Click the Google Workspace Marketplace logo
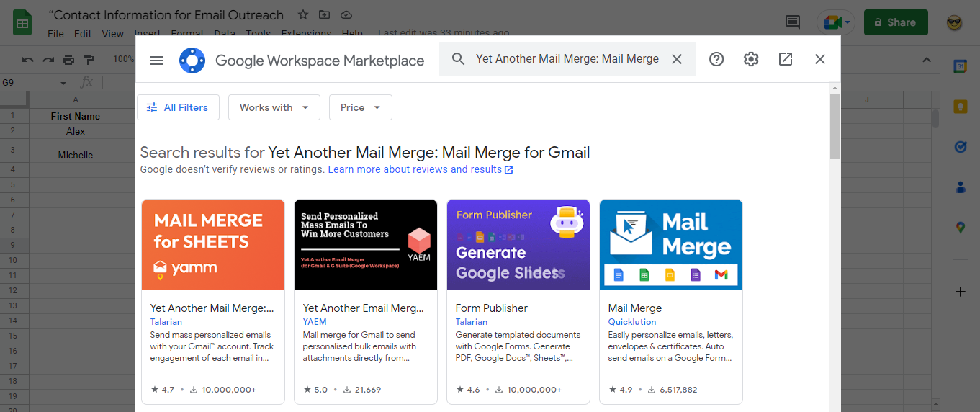The height and width of the screenshot is (412, 980). point(192,61)
